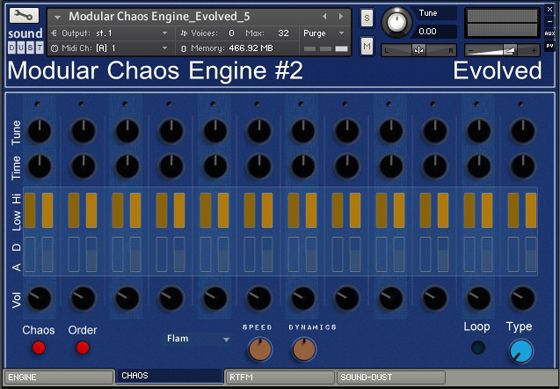The width and height of the screenshot is (560, 389).
Task: Click the Max voices value 32
Action: 283,33
